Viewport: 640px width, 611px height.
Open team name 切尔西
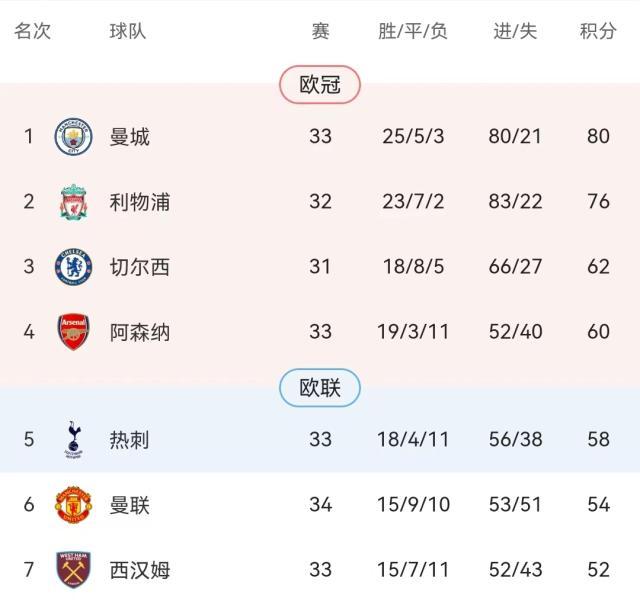(x=140, y=267)
